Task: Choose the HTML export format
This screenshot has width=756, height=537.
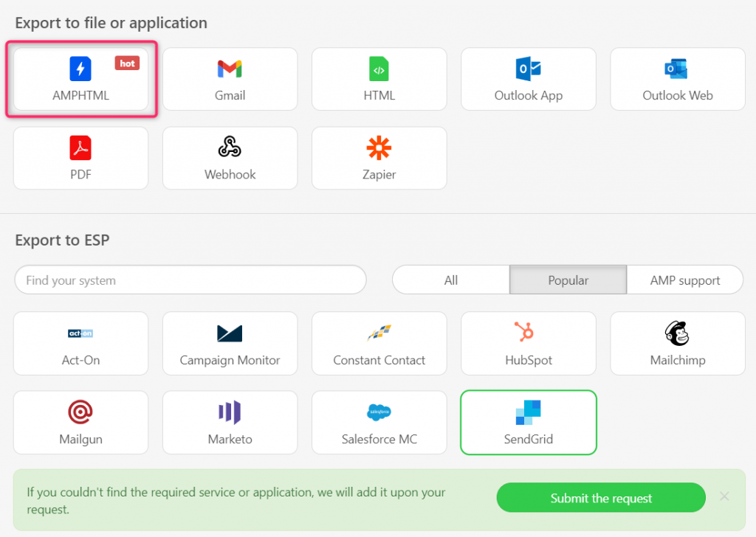Action: click(379, 79)
